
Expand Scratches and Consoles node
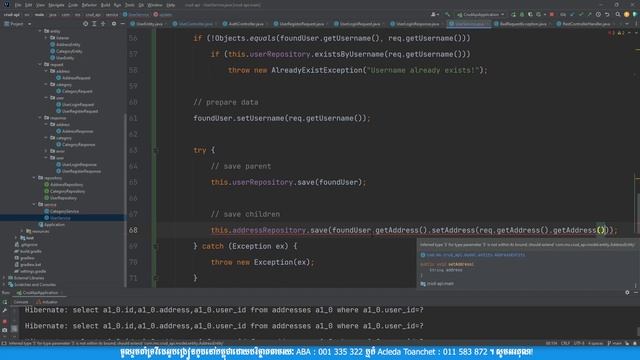click(x=4, y=285)
